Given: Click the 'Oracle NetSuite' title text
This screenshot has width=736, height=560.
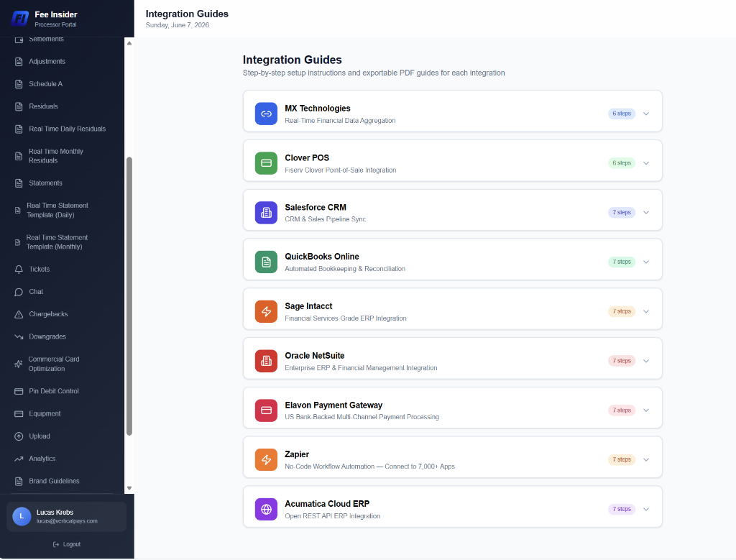Looking at the screenshot, I should [315, 356].
